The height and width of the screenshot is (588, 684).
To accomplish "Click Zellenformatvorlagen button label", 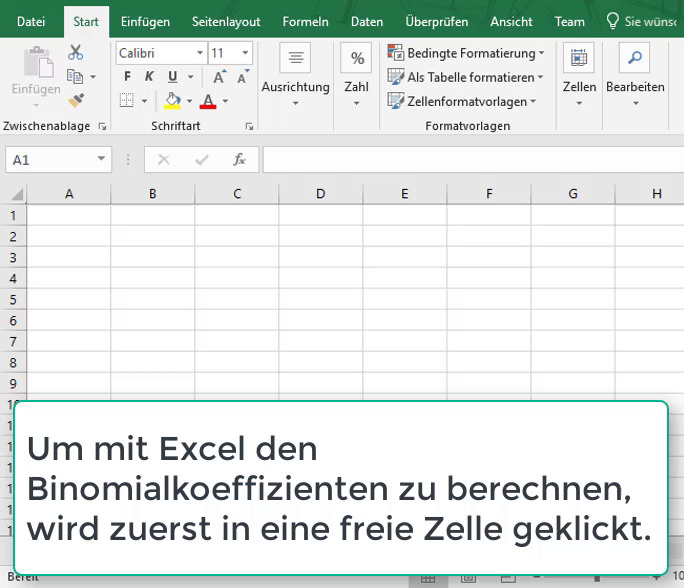I will coord(467,101).
